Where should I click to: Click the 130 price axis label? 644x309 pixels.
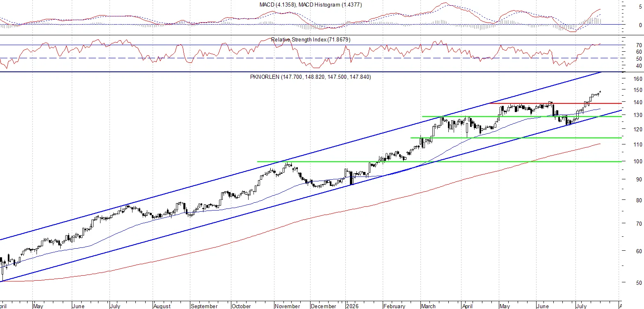(x=638, y=115)
